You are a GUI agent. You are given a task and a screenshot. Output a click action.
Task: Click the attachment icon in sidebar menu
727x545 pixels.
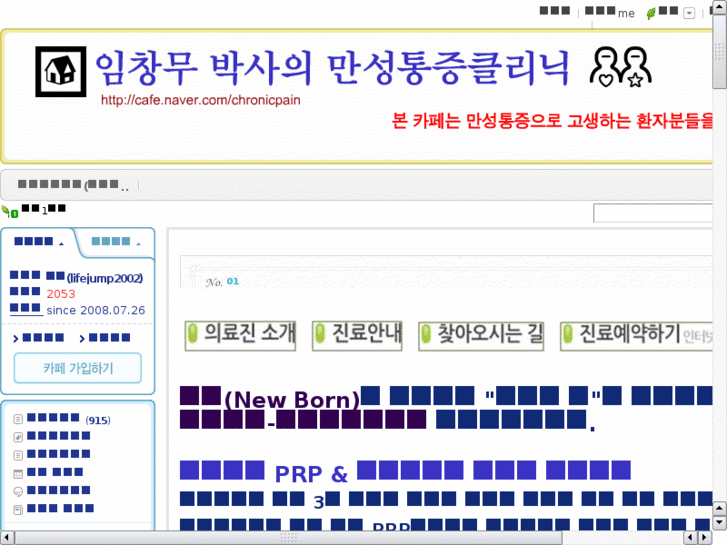(18, 437)
